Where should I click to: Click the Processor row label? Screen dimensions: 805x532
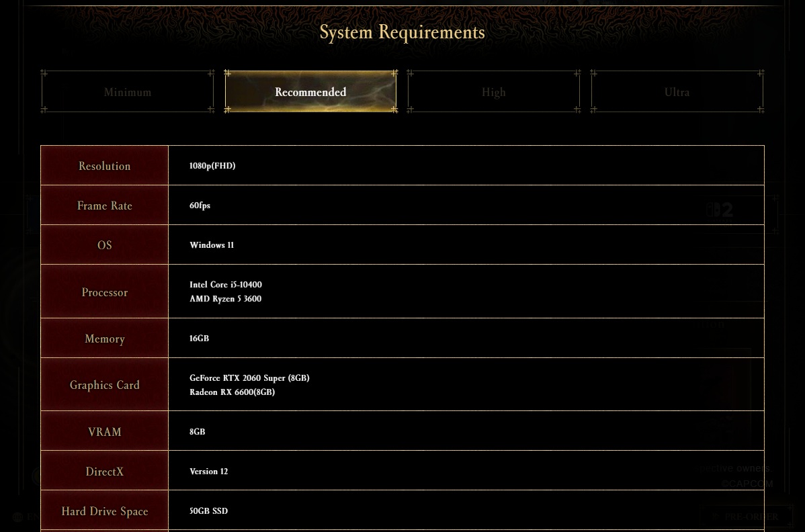(x=105, y=292)
